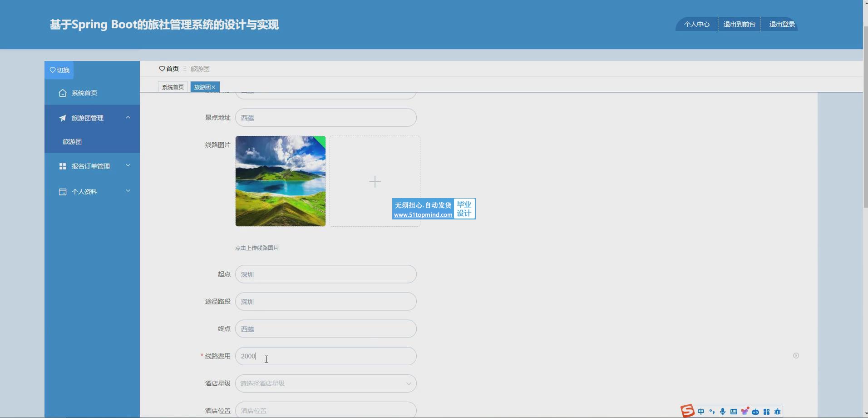Click 退出登录 in header

click(782, 24)
